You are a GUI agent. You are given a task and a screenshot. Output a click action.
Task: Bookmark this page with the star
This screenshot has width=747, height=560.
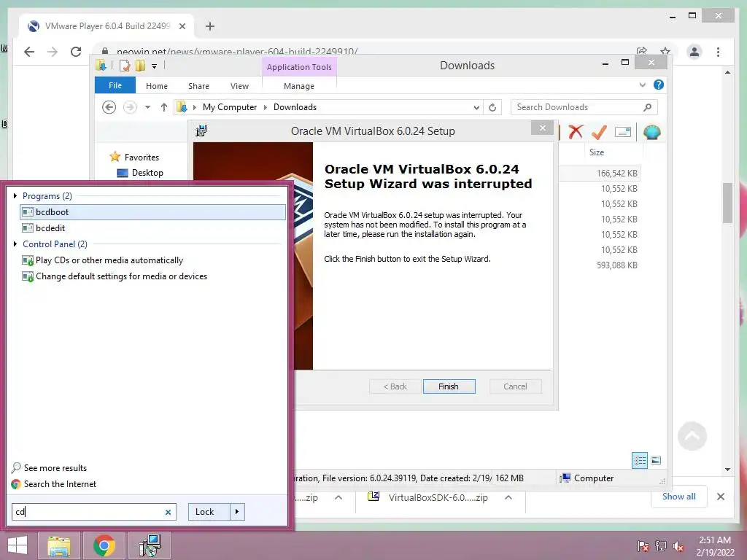pyautogui.click(x=665, y=51)
